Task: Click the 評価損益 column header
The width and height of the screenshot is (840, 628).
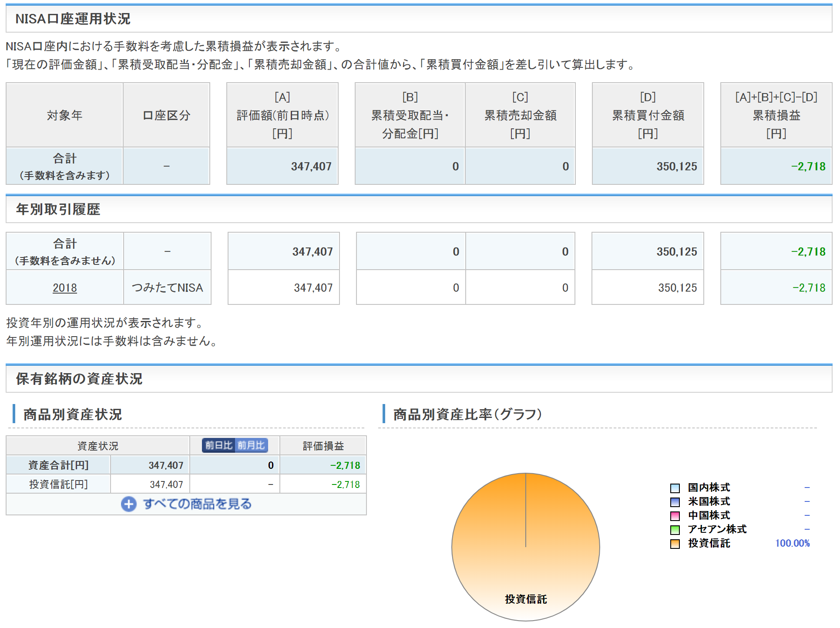Action: pyautogui.click(x=323, y=446)
